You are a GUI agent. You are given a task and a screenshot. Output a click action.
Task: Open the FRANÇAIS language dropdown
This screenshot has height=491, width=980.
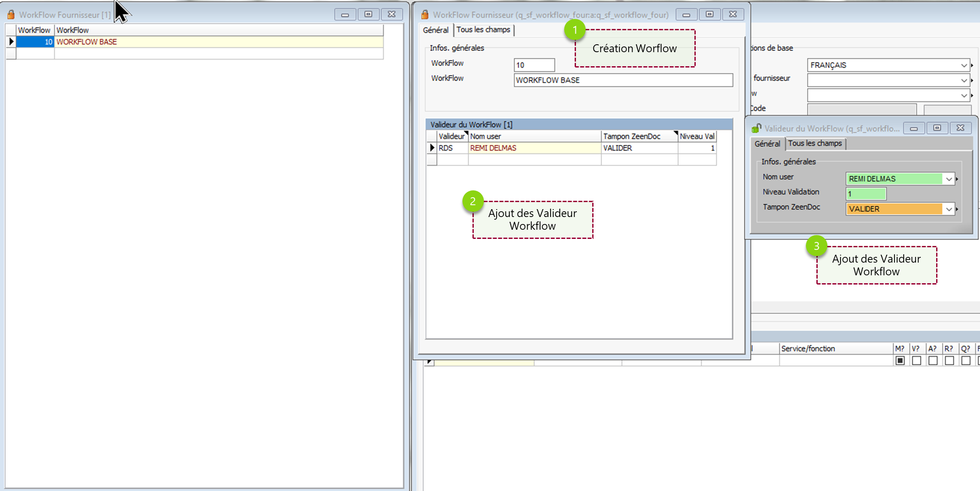click(964, 65)
